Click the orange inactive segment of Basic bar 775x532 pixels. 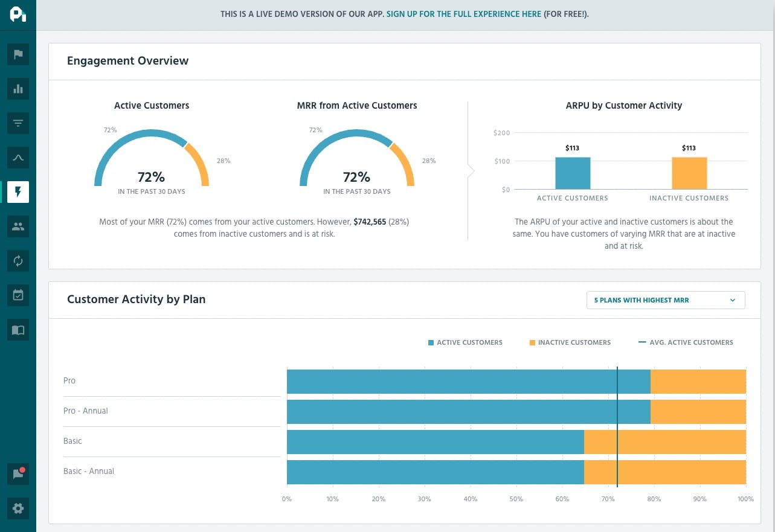[664, 442]
